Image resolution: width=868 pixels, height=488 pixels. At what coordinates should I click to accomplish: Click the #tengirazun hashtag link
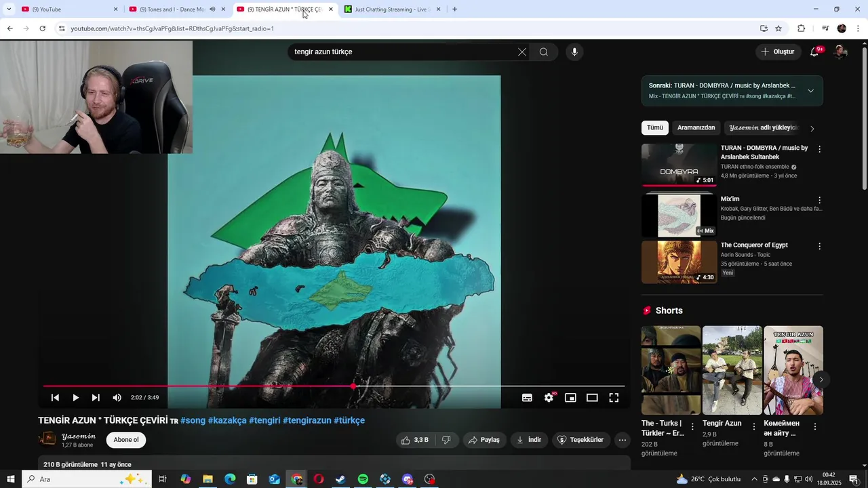(x=307, y=420)
